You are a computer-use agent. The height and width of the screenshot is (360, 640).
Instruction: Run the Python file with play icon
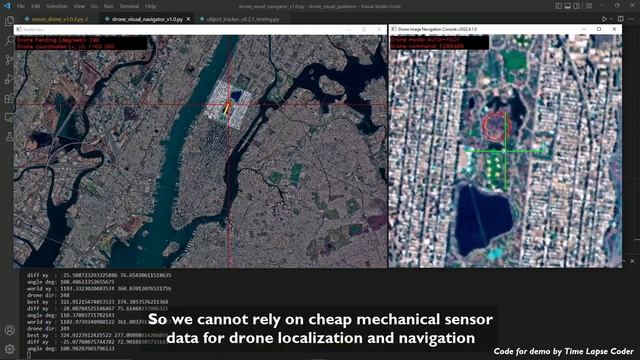(x=604, y=19)
